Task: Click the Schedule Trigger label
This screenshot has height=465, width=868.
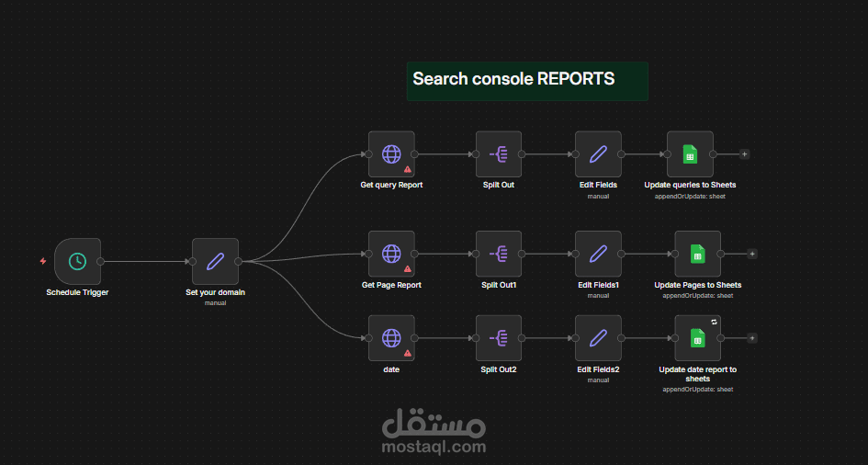Action: [77, 292]
